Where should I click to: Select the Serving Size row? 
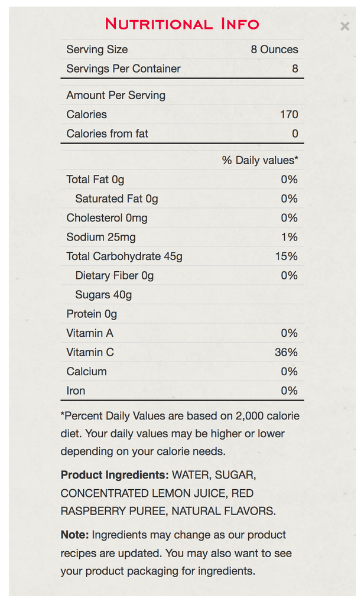(182, 50)
